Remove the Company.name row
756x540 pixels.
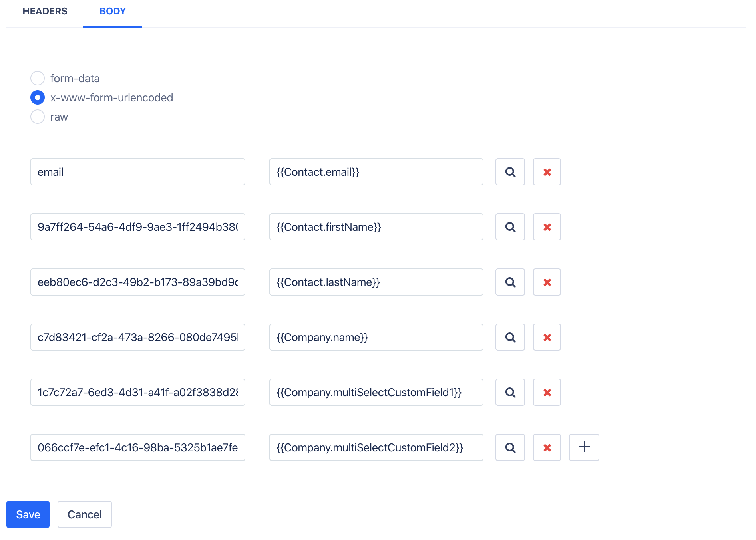tap(547, 337)
